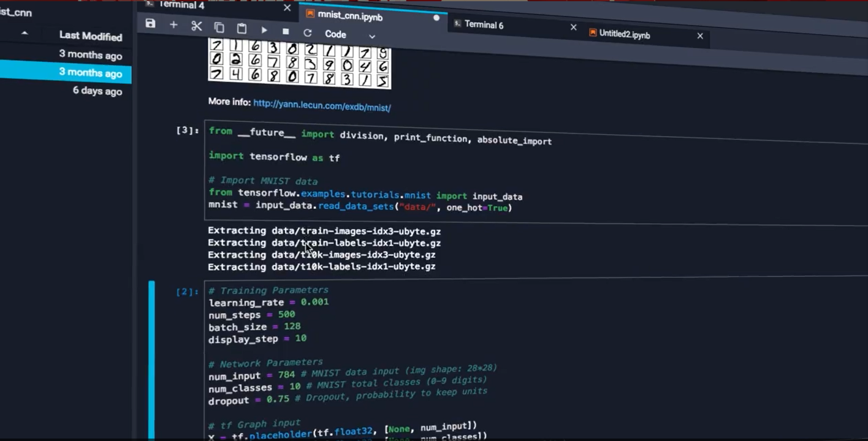
Task: Click the Save notebook icon
Action: pos(150,24)
